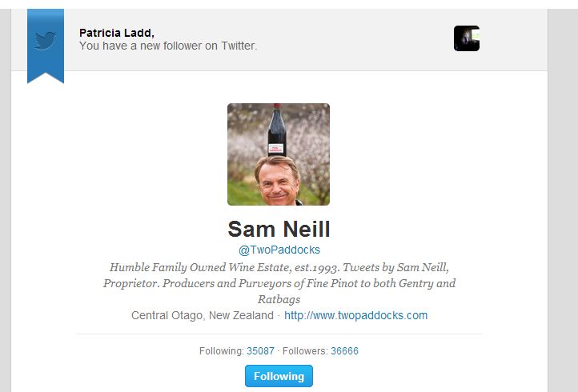This screenshot has height=392, width=578.
Task: Open the Following count 35087
Action: [x=260, y=350]
